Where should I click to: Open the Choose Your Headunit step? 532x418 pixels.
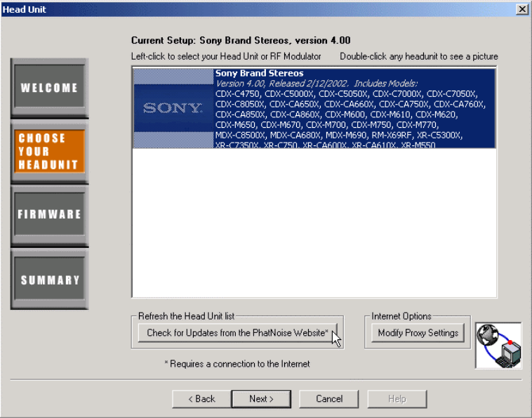[x=50, y=152]
